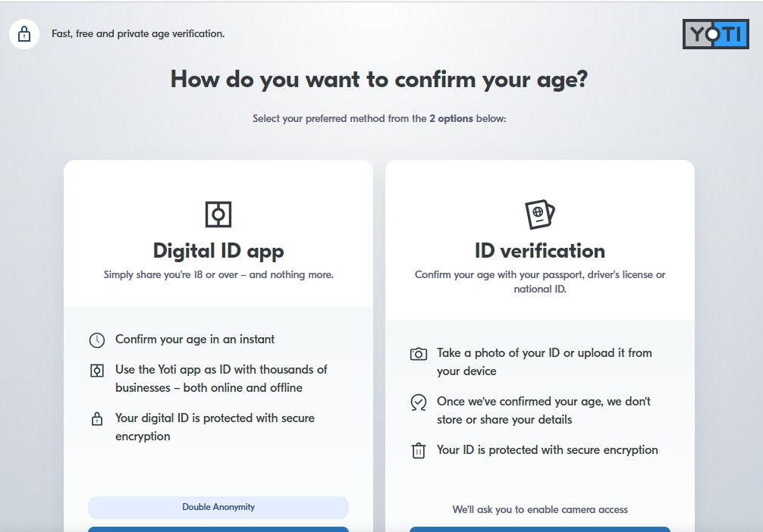Screen dimensions: 763x532
Task: Click the Yoti logo
Action: (714, 34)
